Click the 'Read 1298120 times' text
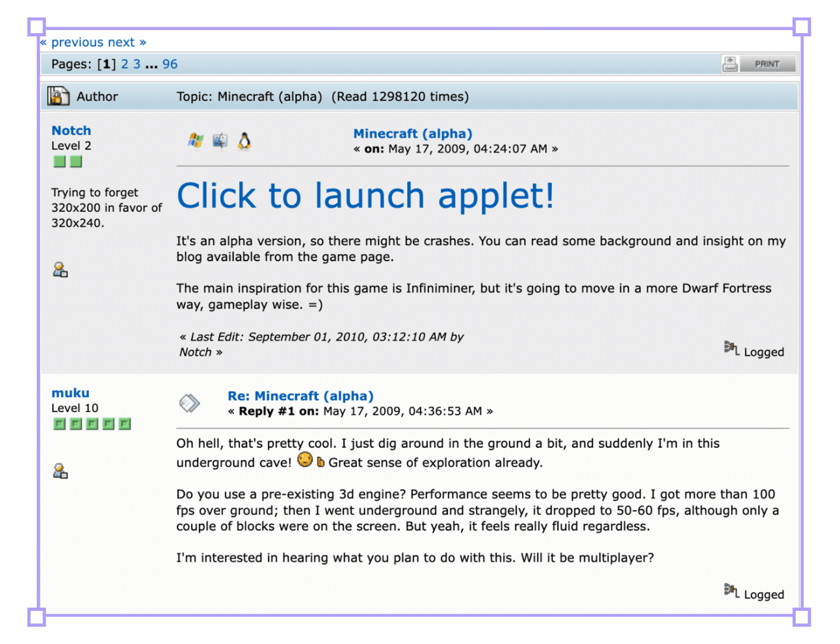 click(x=400, y=97)
